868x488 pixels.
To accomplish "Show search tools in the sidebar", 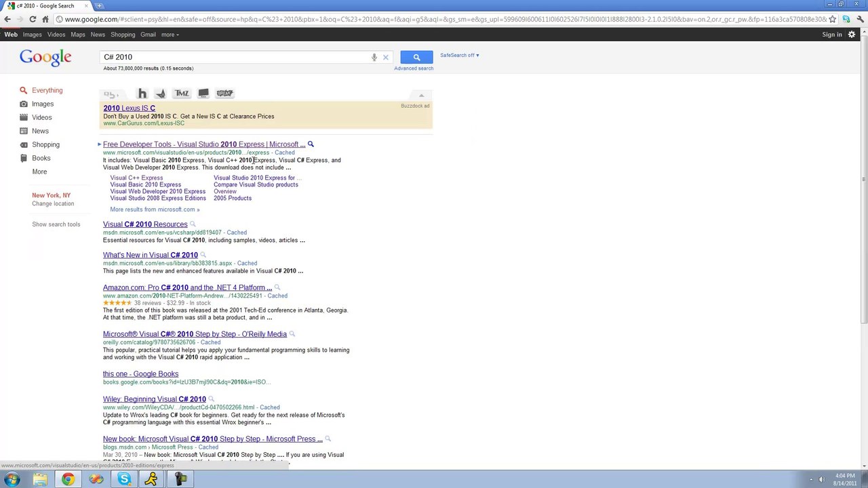I will (x=56, y=224).
